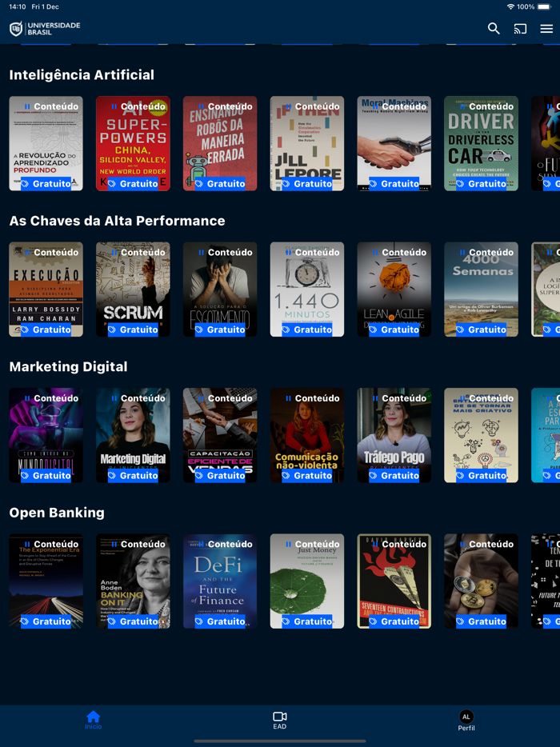
Task: Switch to the EAD tab
Action: (280, 721)
